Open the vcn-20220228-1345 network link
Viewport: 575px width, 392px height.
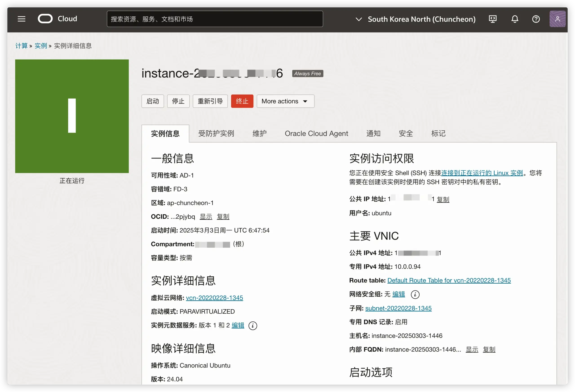214,298
